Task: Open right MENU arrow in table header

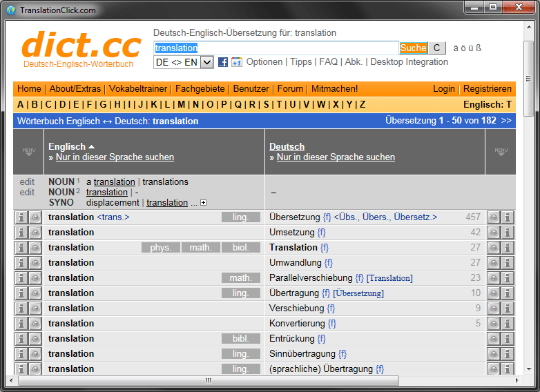Action: coord(501,152)
